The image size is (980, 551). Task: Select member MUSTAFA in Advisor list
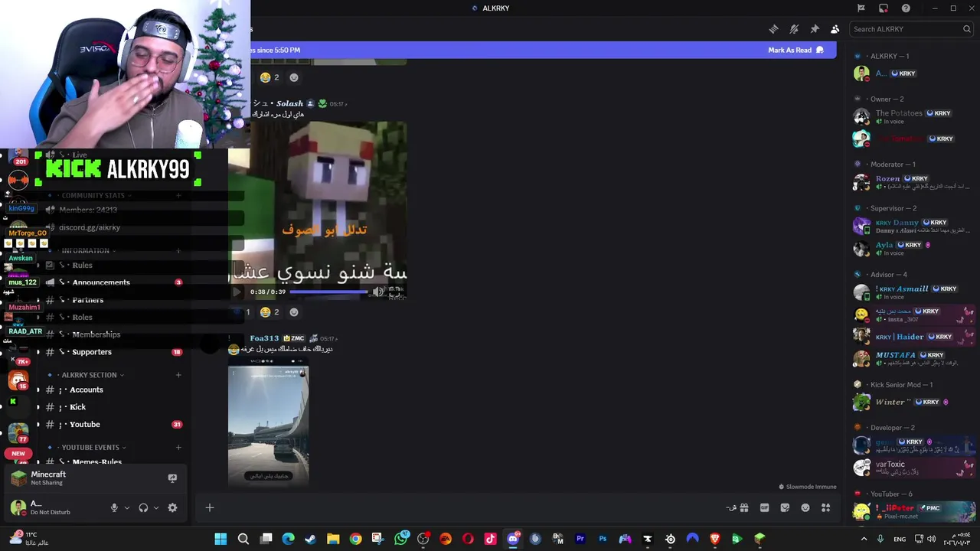coord(913,358)
